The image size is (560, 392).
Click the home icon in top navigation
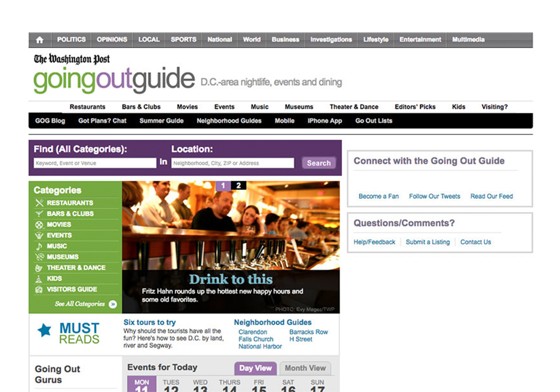click(x=39, y=40)
